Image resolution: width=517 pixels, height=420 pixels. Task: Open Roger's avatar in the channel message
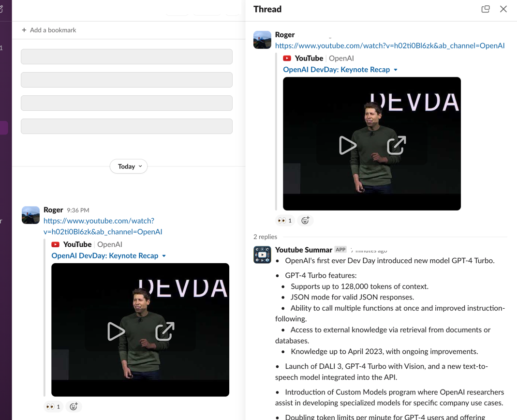click(x=30, y=215)
